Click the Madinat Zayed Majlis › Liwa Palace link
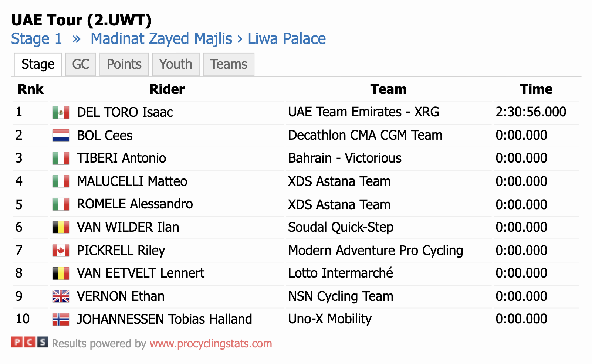Viewport: 592px width, 364px height. 208,39
